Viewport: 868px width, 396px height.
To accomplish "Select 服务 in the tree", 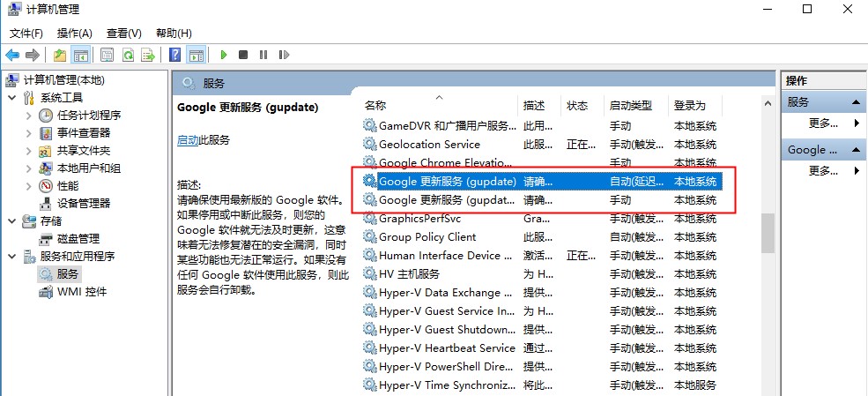I will pyautogui.click(x=68, y=274).
